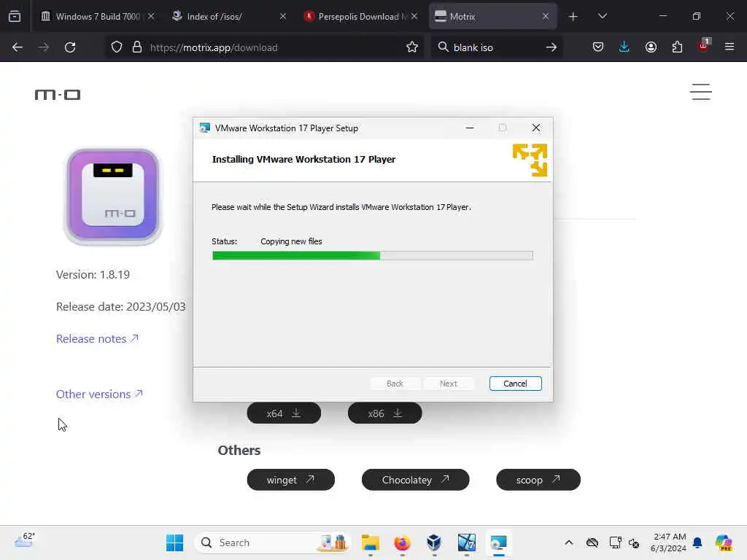Open the Pocket save icon
747x560 pixels.
(598, 47)
